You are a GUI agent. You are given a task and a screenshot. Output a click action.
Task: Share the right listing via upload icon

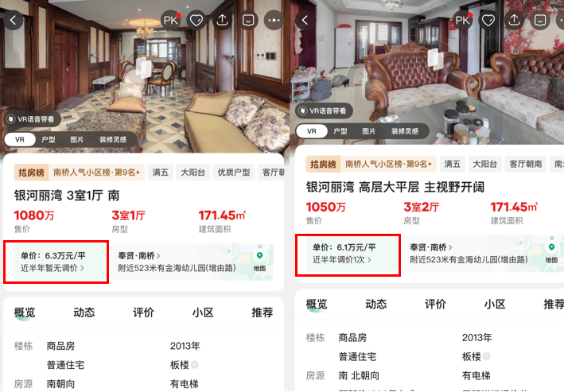click(x=514, y=20)
